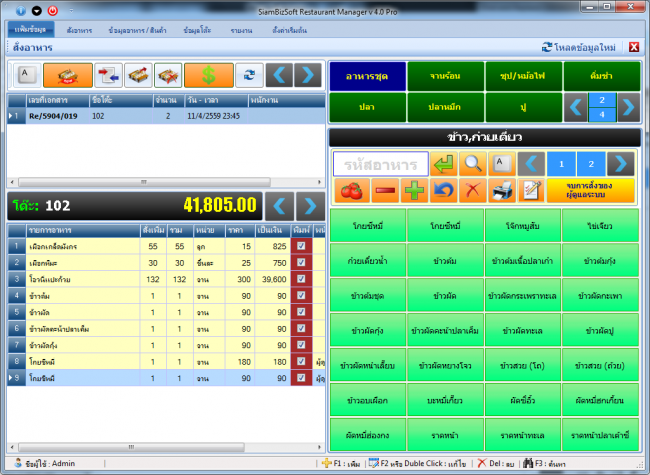Image resolution: width=650 pixels, height=475 pixels.
Task: Click the orange open-table icon button
Action: (68, 75)
